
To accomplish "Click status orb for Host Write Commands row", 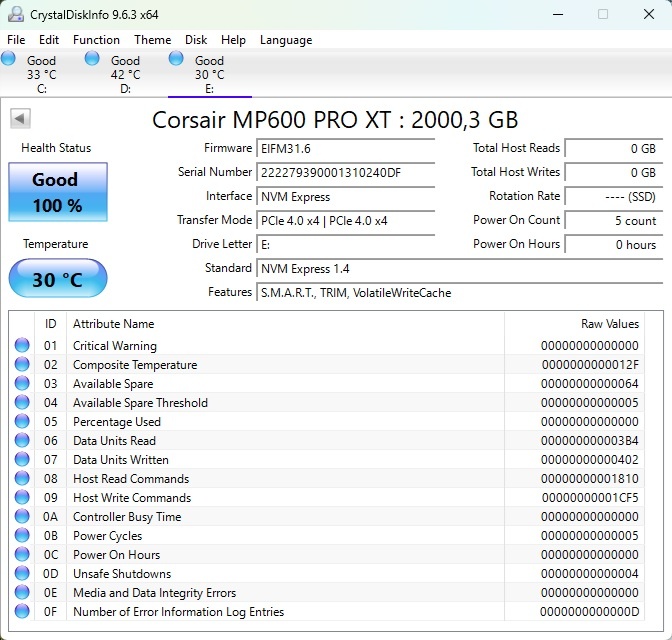I will 22,497.
